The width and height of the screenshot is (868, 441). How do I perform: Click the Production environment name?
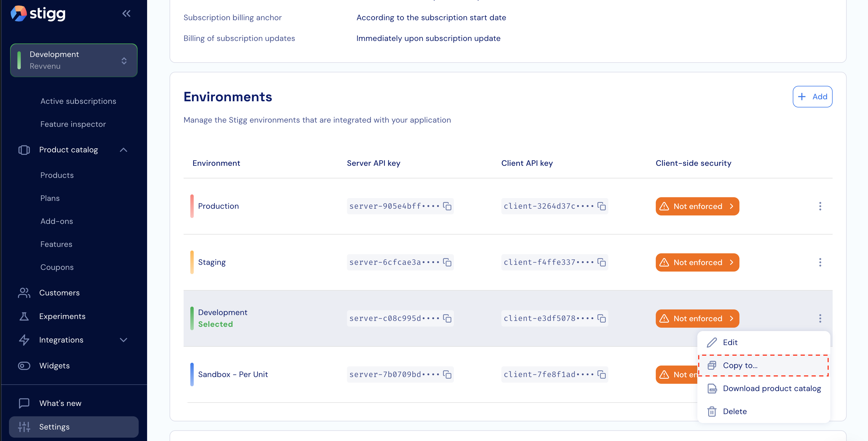click(x=218, y=206)
